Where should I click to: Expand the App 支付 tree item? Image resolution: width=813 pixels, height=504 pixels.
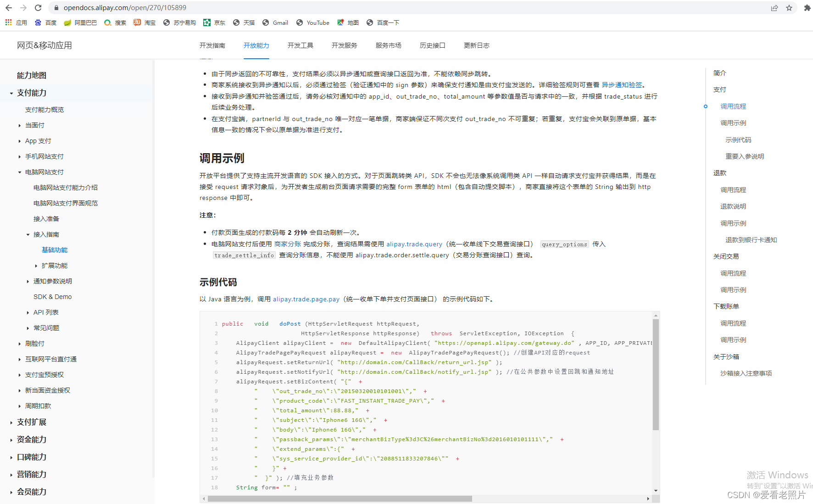[19, 141]
